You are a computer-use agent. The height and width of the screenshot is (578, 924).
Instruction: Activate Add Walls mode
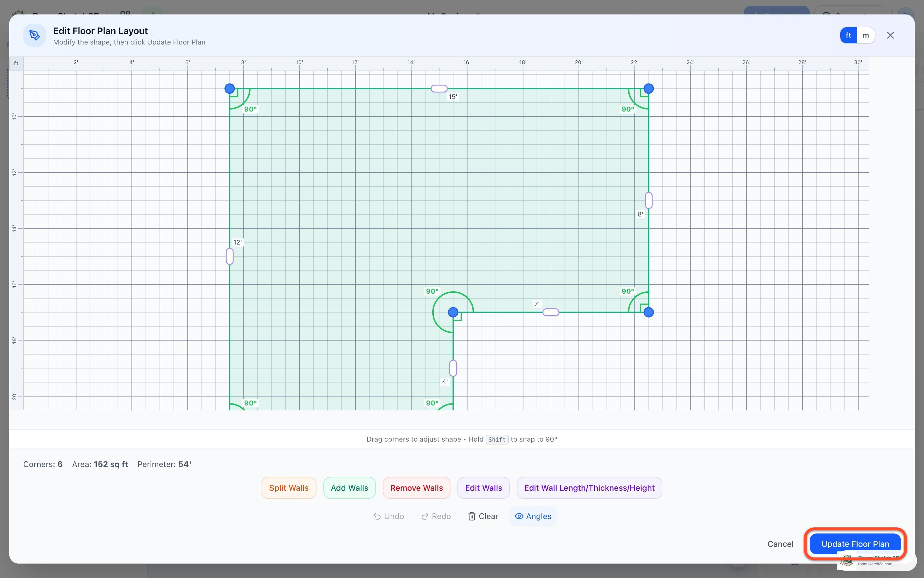point(349,488)
